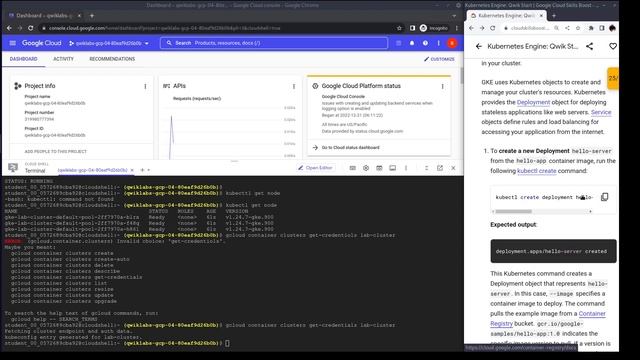Open the APIs card three-dot menu
Viewport: 640px width, 360px height.
tap(294, 86)
